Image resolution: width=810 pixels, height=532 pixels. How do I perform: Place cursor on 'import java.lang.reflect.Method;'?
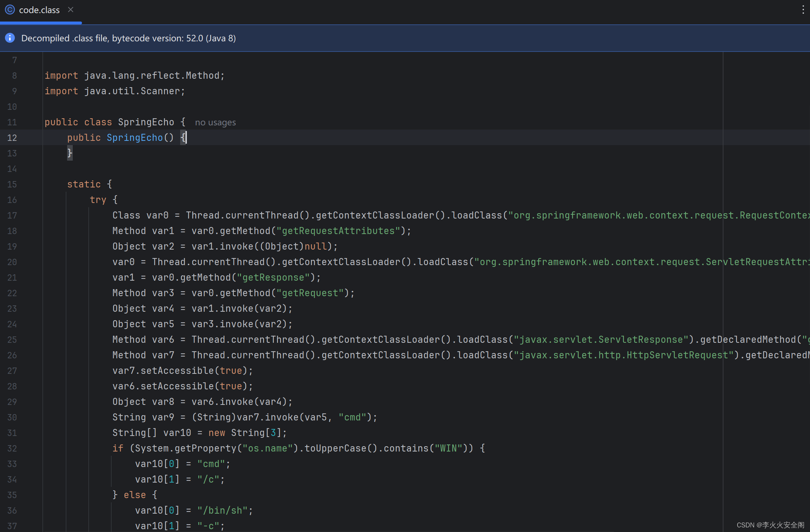click(135, 76)
